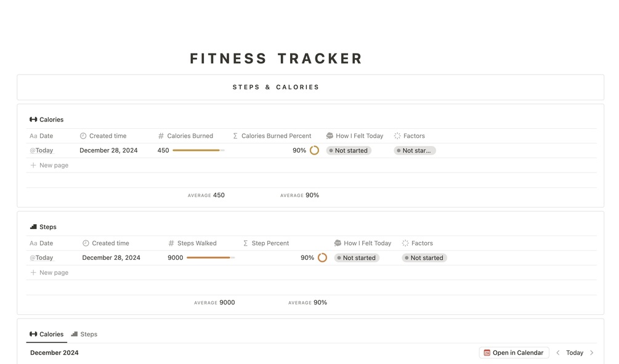Jump to Today in the calendar
This screenshot has width=619, height=364.
[575, 353]
